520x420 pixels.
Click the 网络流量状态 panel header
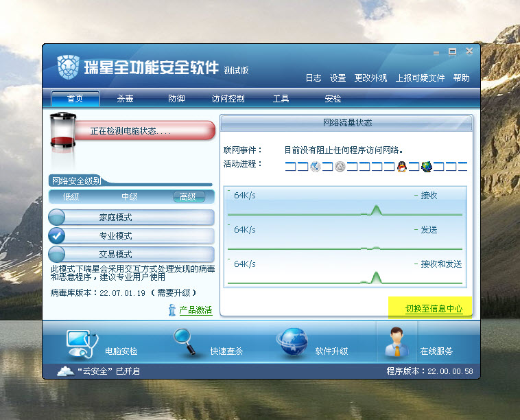tap(346, 123)
